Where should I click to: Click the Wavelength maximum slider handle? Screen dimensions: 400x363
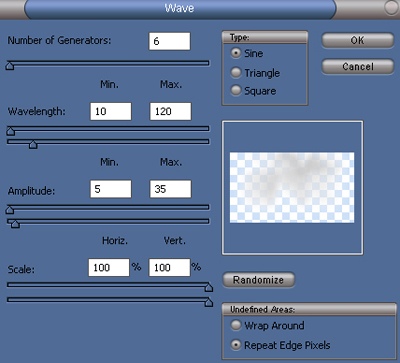[33, 145]
